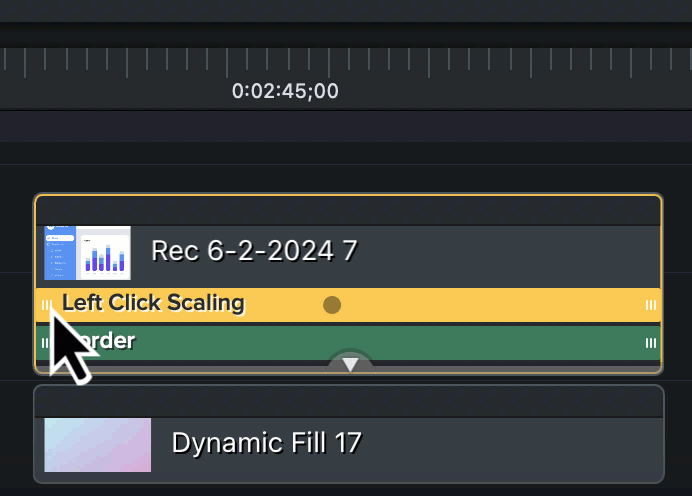
Task: Click the 0:02:45;00 timecode on the ruler
Action: coord(285,91)
